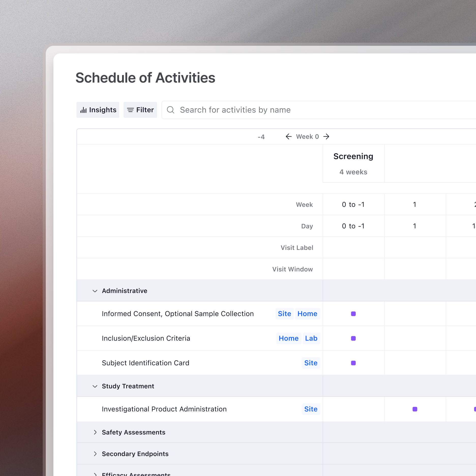The width and height of the screenshot is (476, 476).
Task: Click the Day row header label
Action: pos(307,226)
